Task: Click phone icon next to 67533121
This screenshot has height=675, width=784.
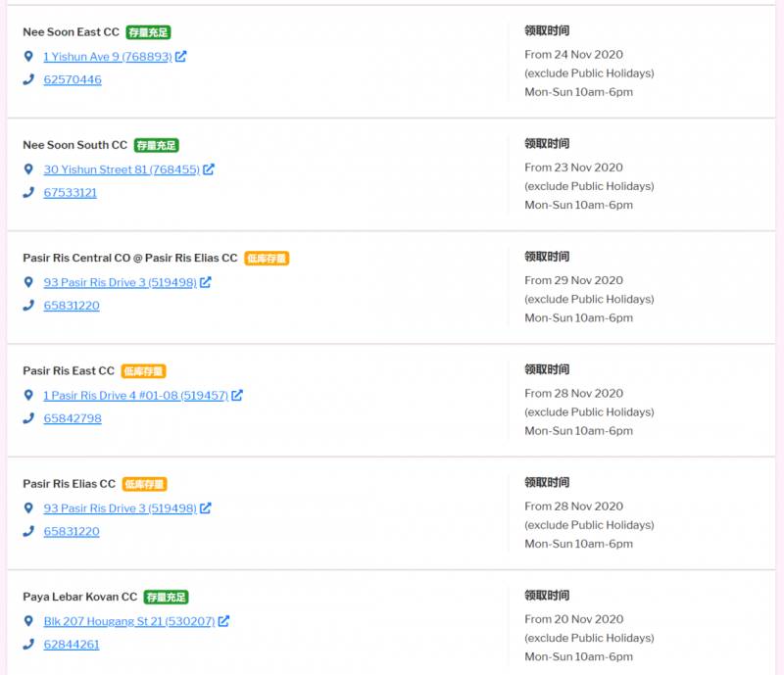Action: click(29, 193)
